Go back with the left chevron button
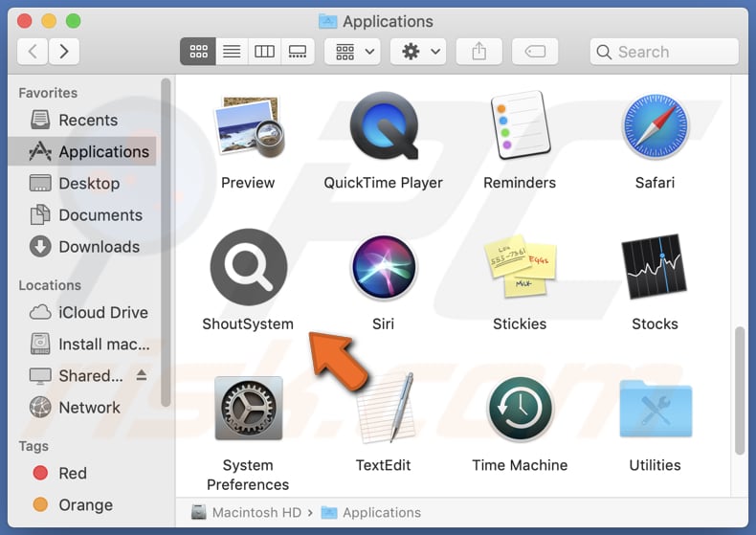 pos(33,51)
